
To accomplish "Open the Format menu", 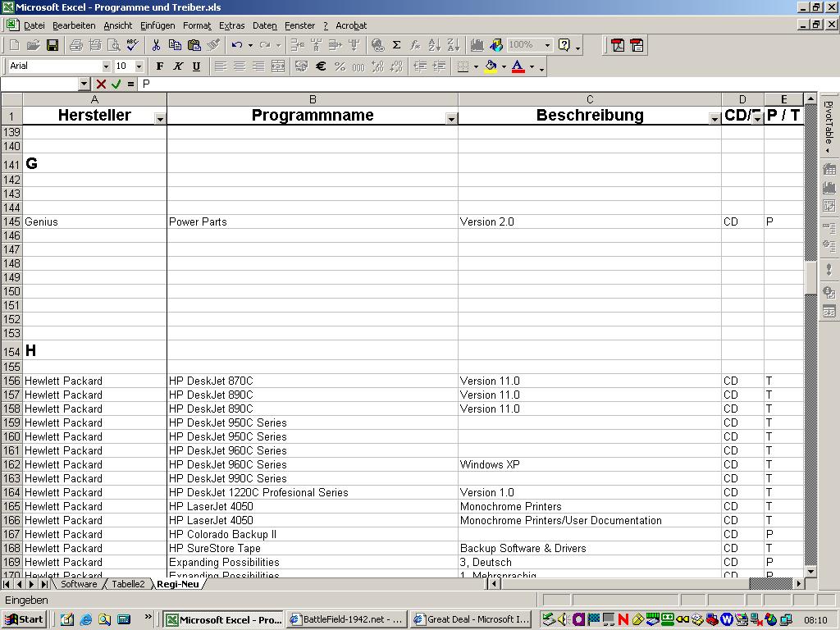I will coord(197,25).
